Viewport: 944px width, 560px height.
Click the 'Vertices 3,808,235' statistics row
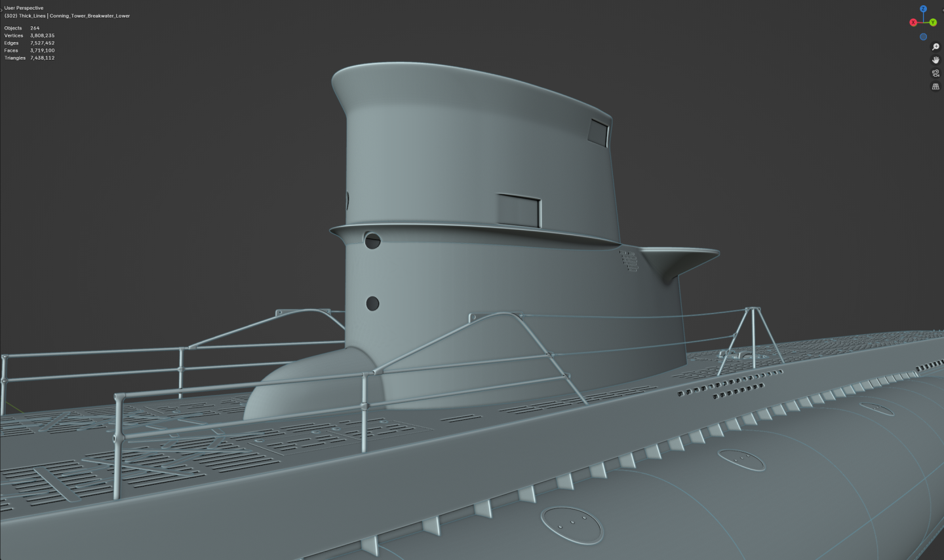pos(29,35)
